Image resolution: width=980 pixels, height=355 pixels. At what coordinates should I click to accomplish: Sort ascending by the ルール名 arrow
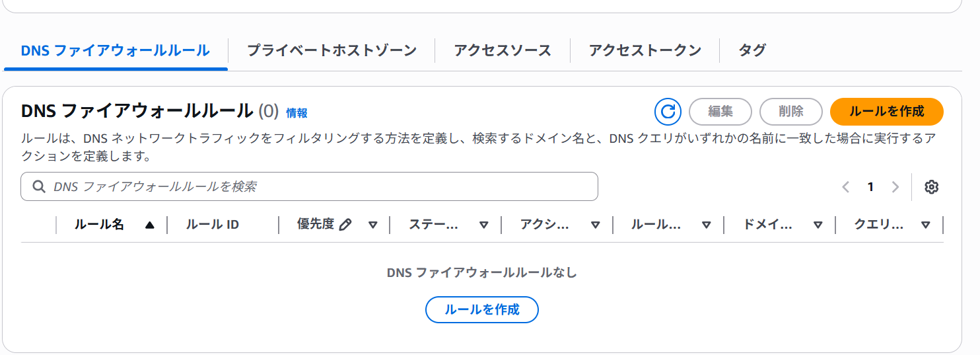(x=149, y=225)
